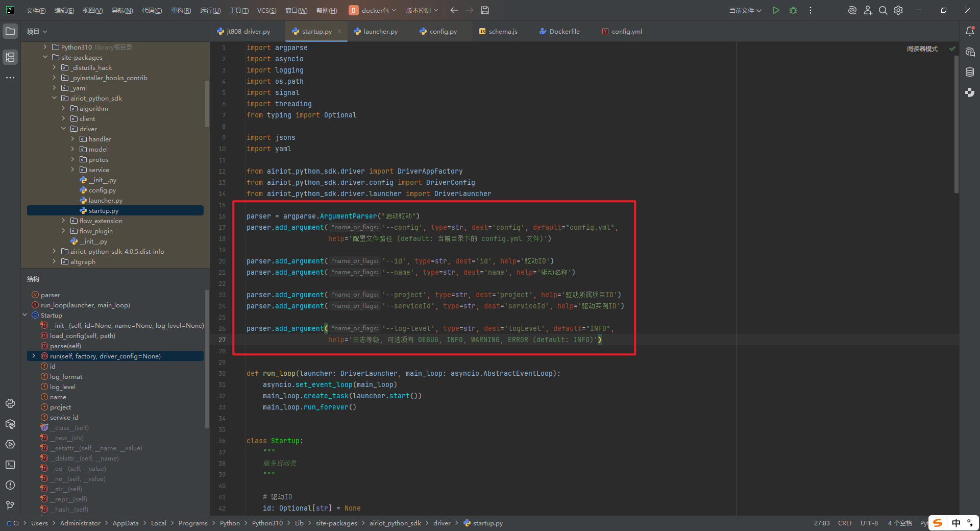The image size is (980, 531).
Task: Expand the handler folder
Action: tap(72, 139)
